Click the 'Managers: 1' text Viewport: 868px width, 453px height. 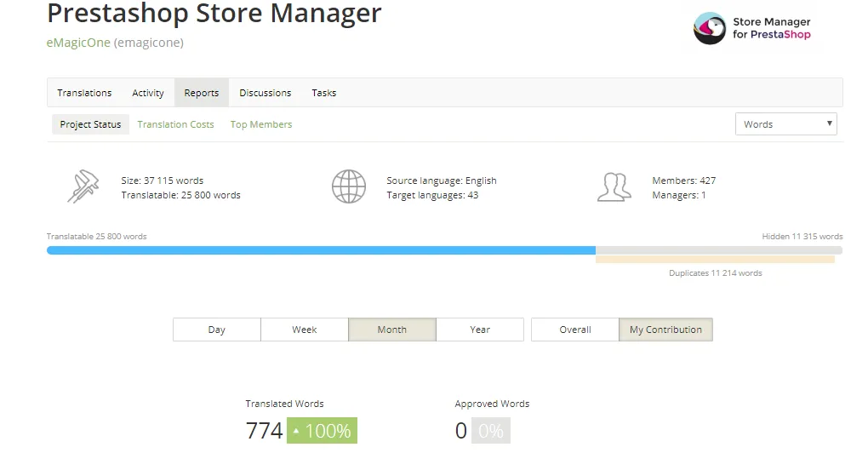point(679,195)
